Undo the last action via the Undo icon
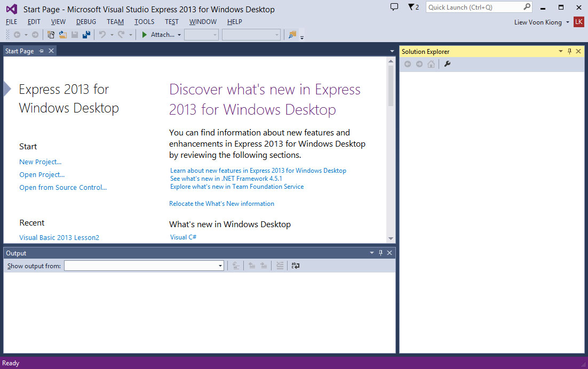 pyautogui.click(x=102, y=34)
